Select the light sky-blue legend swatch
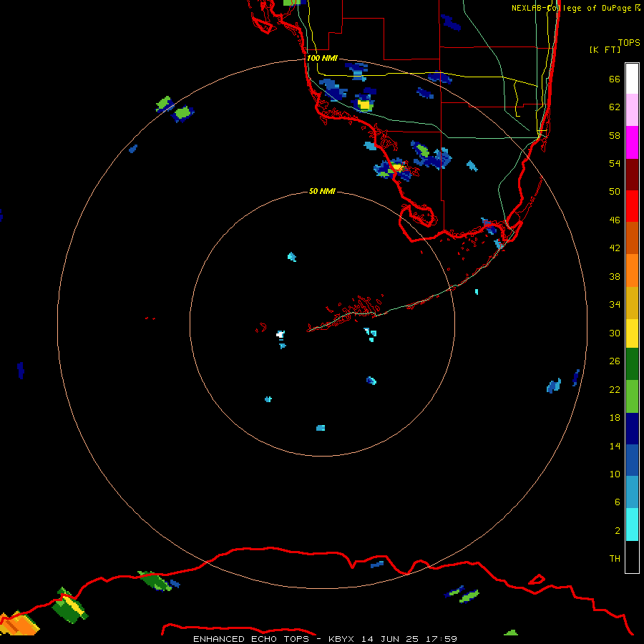This screenshot has width=644, height=644. click(632, 492)
